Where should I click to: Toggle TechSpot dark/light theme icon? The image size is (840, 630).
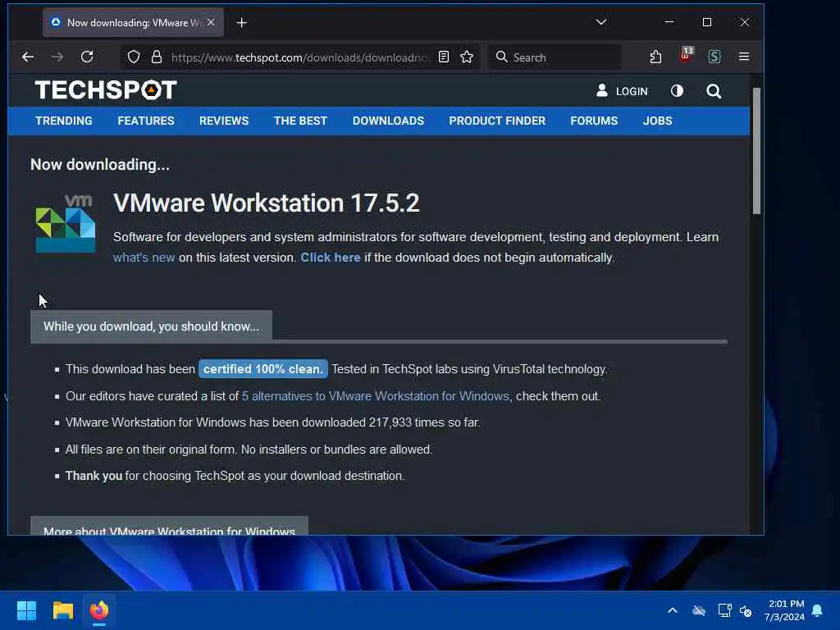pyautogui.click(x=677, y=90)
